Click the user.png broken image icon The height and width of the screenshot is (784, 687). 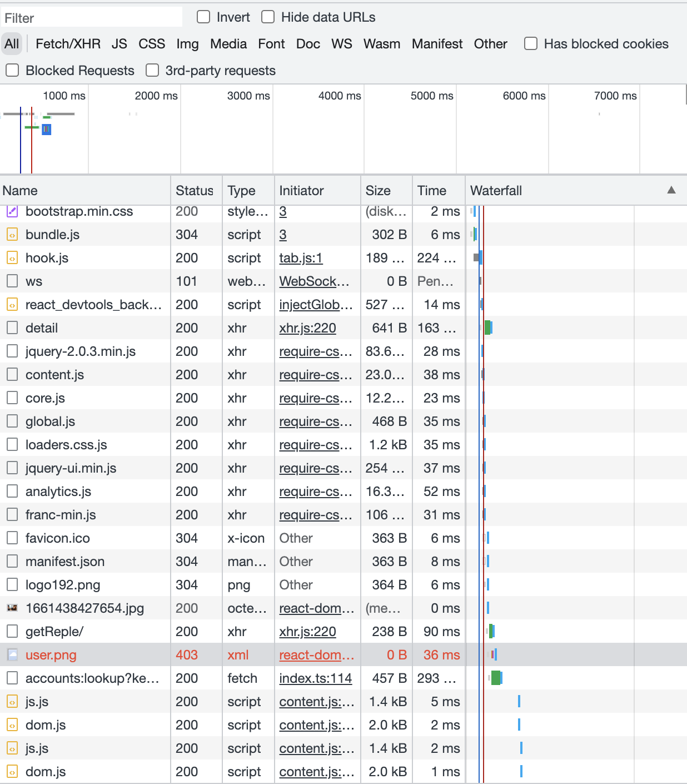[x=12, y=655]
